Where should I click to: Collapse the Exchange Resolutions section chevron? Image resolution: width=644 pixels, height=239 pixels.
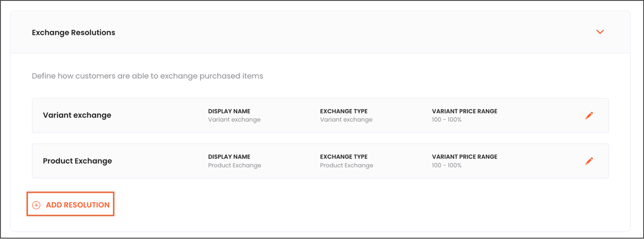click(x=600, y=32)
